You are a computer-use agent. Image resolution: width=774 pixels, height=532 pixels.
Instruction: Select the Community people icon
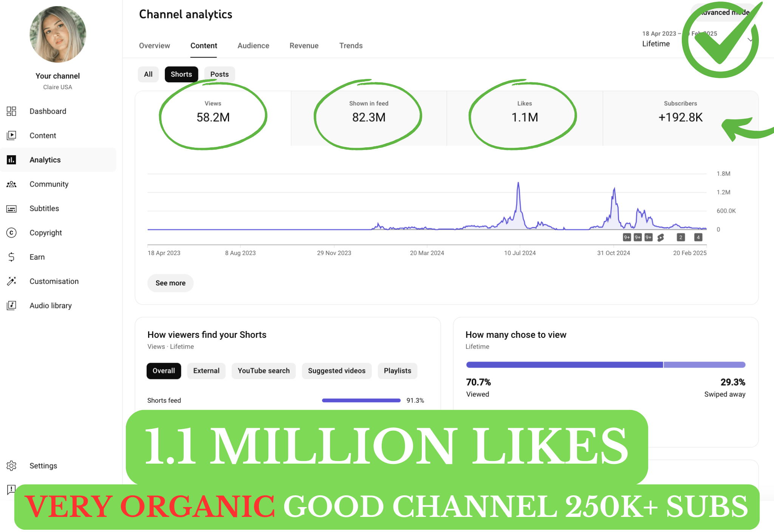(11, 184)
